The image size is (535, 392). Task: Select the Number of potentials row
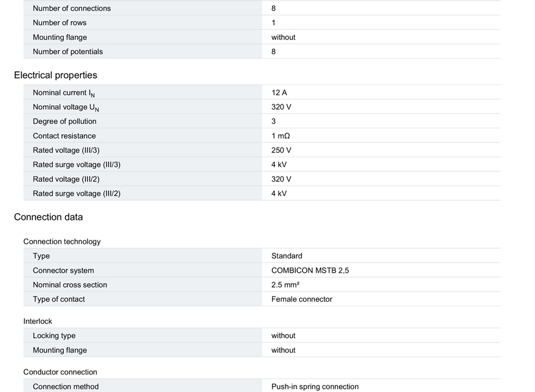[262, 52]
